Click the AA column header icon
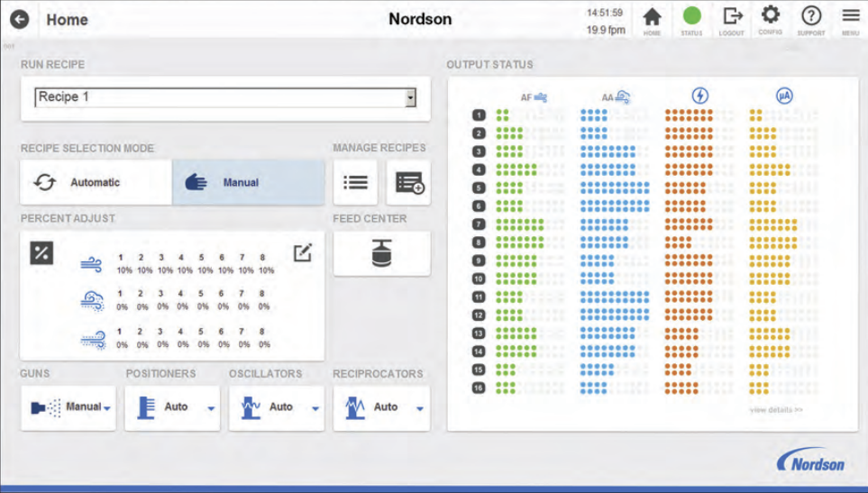Screen dimensions: 868x493 pyautogui.click(x=622, y=97)
